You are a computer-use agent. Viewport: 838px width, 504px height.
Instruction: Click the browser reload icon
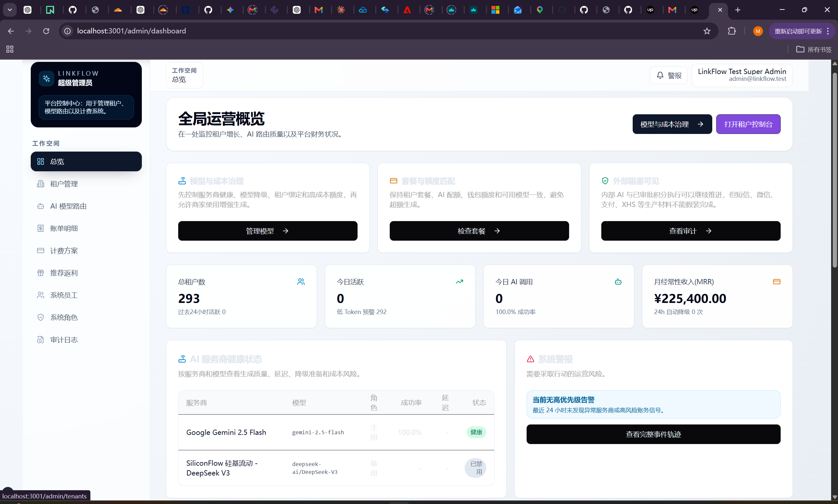tap(46, 31)
